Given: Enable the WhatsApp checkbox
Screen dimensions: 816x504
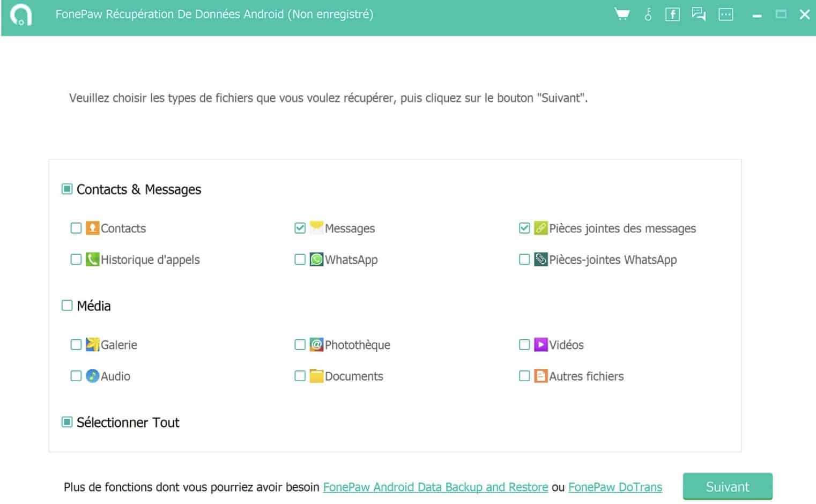Looking at the screenshot, I should 300,260.
